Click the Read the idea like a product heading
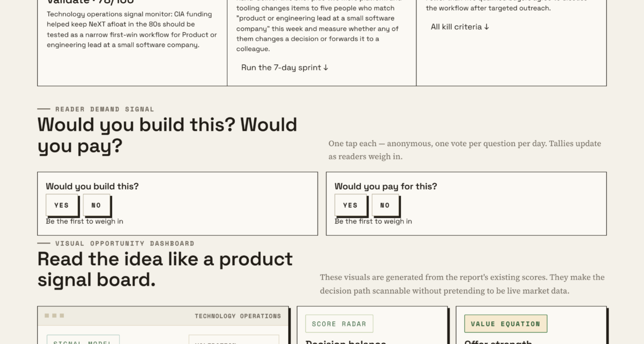644x344 pixels. point(165,269)
